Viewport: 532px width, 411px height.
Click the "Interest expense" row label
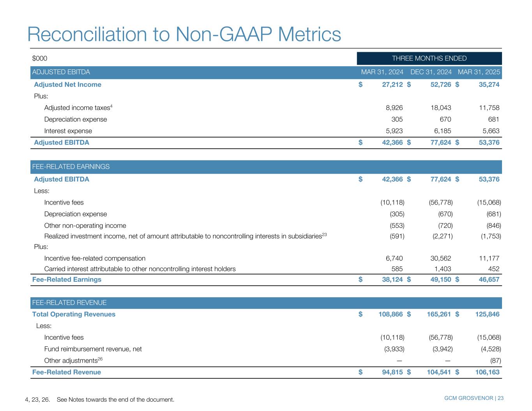pos(68,131)
